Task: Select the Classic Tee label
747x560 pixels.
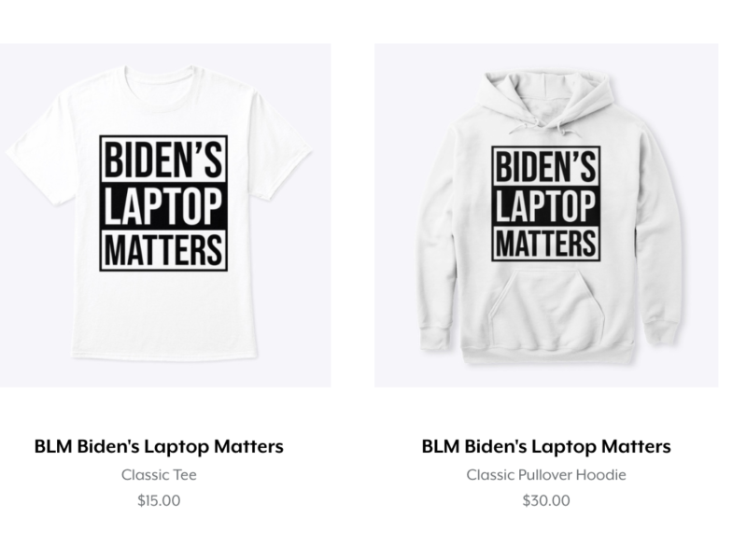Action: click(159, 475)
